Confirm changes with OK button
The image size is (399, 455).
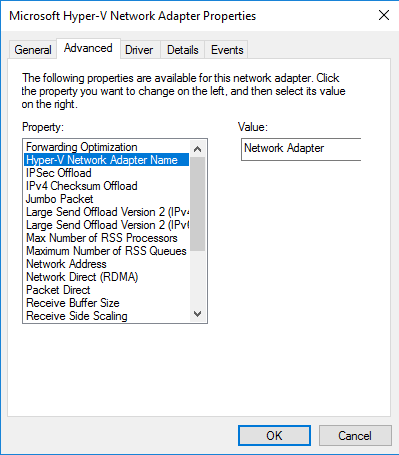pyautogui.click(x=274, y=435)
